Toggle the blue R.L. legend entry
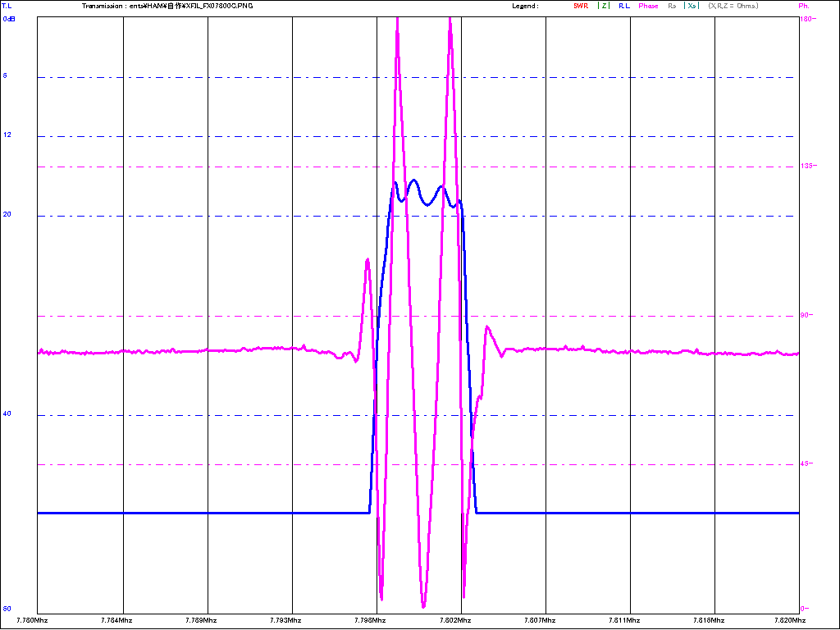This screenshot has width=840, height=630. point(624,6)
